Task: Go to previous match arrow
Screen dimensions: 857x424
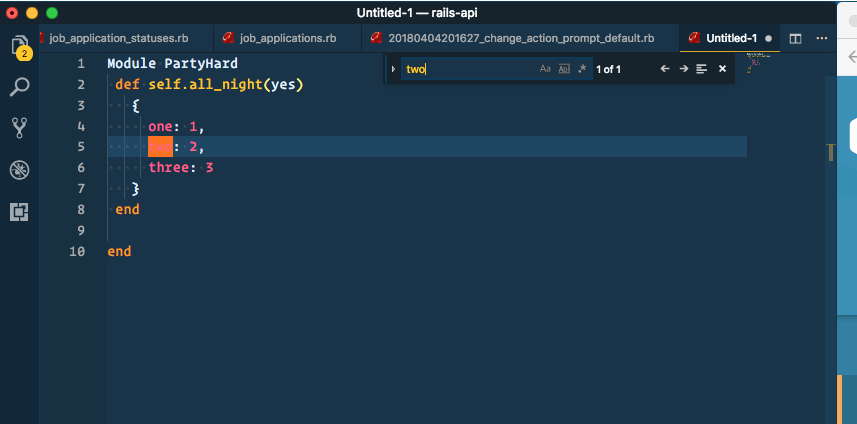Action: point(665,69)
